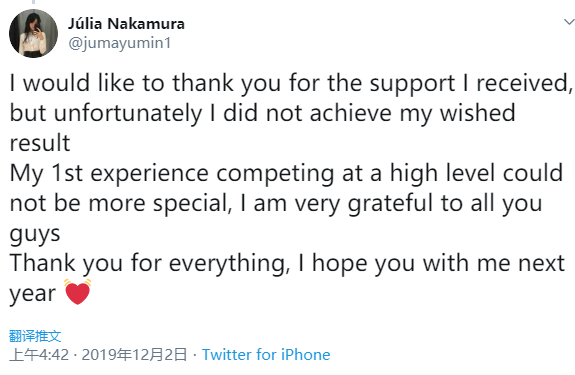This screenshot has width=575, height=375.
Task: Click the word "result" in the tweet
Action: (x=40, y=143)
